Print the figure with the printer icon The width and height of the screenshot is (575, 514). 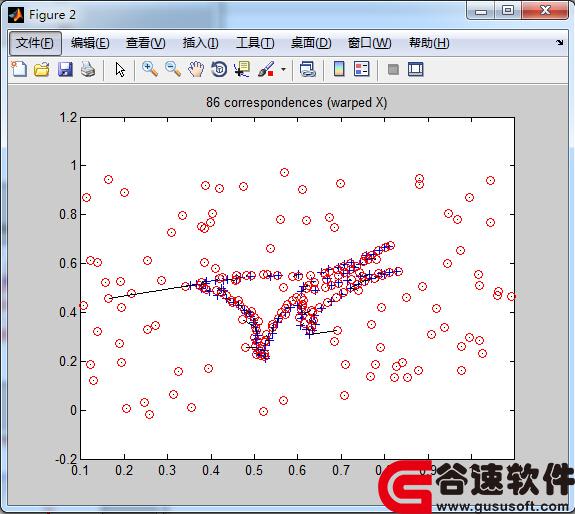pyautogui.click(x=88, y=69)
